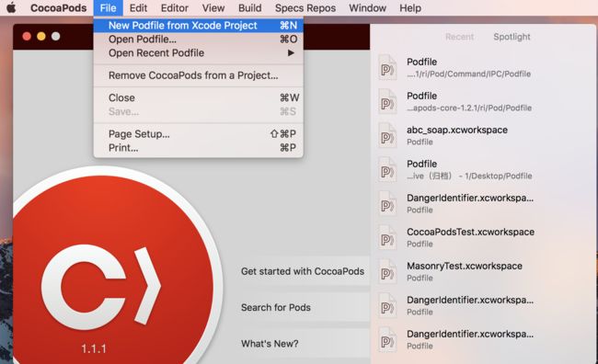The width and height of the screenshot is (598, 364).
Task: Open the Build menu
Action: pyautogui.click(x=250, y=8)
